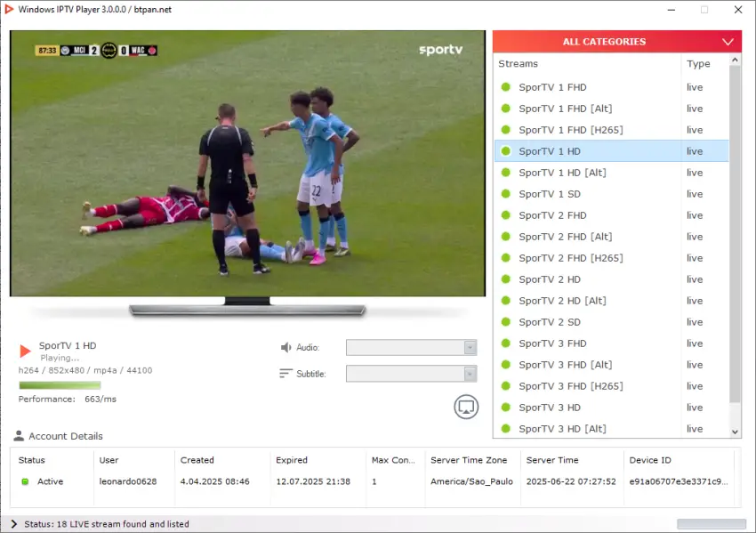This screenshot has width=756, height=533.
Task: Click the Account Details person icon
Action: tap(19, 435)
